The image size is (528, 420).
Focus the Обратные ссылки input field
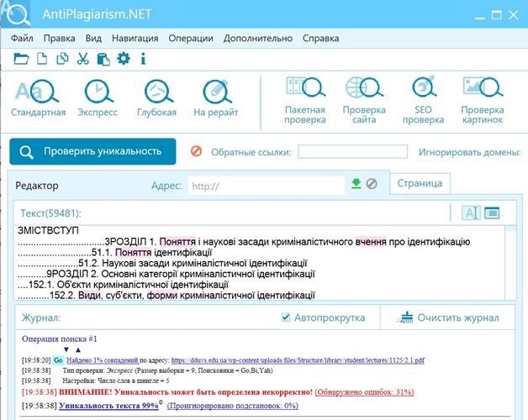coord(352,151)
